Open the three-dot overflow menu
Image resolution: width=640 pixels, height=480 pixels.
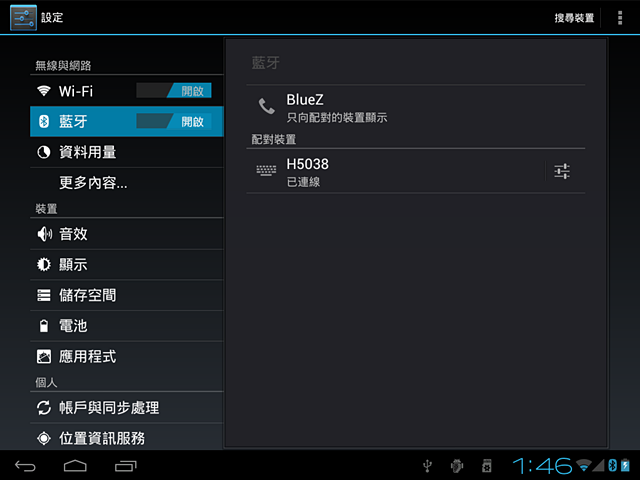[x=620, y=18]
